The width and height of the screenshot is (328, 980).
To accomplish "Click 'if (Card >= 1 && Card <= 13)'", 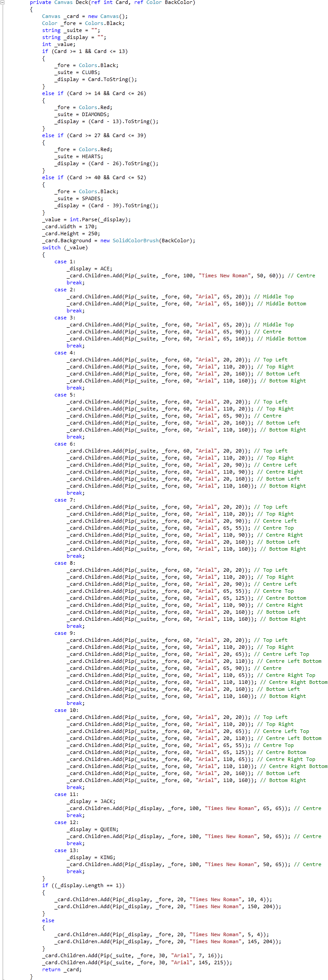I will [x=85, y=51].
